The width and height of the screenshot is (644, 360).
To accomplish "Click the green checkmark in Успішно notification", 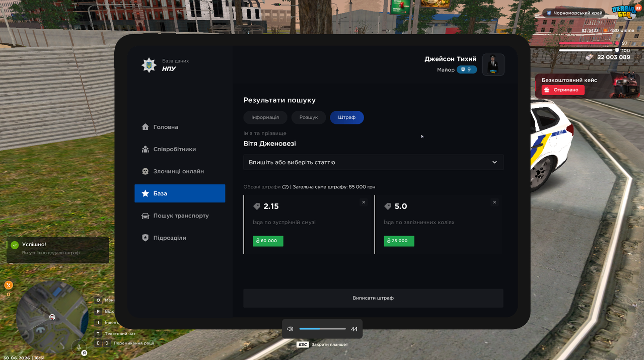I will pos(15,245).
